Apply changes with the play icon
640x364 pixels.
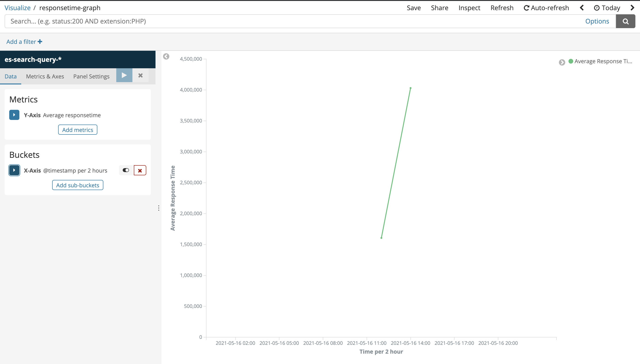(124, 75)
